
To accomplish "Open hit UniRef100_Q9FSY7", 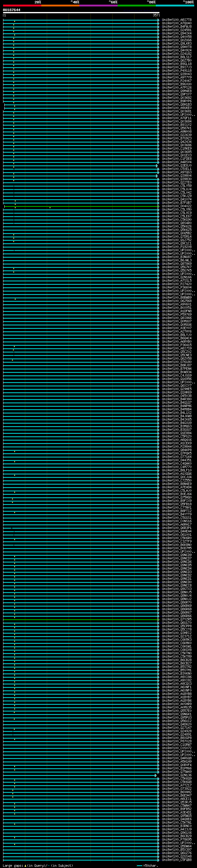I will pyautogui.click(x=176, y=94).
